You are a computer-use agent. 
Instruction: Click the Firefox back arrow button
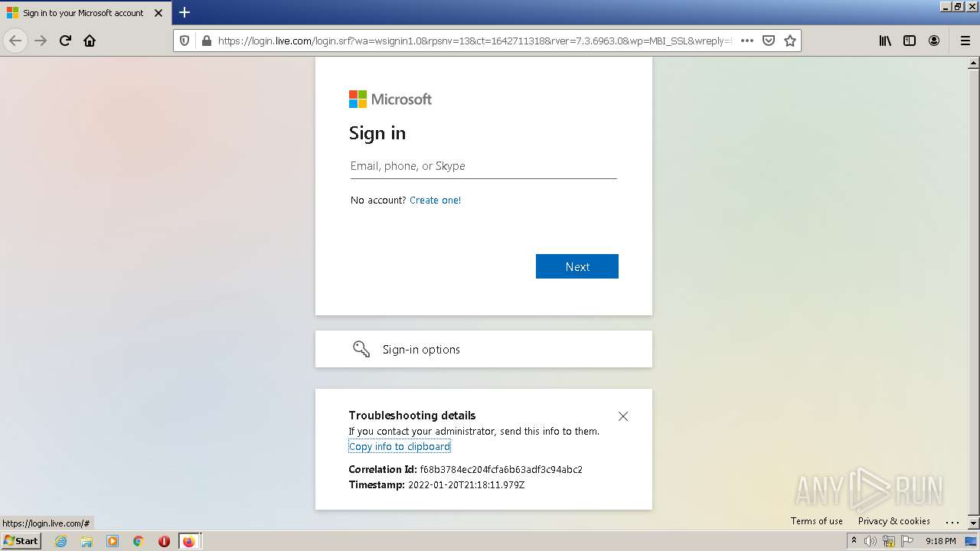click(x=15, y=41)
